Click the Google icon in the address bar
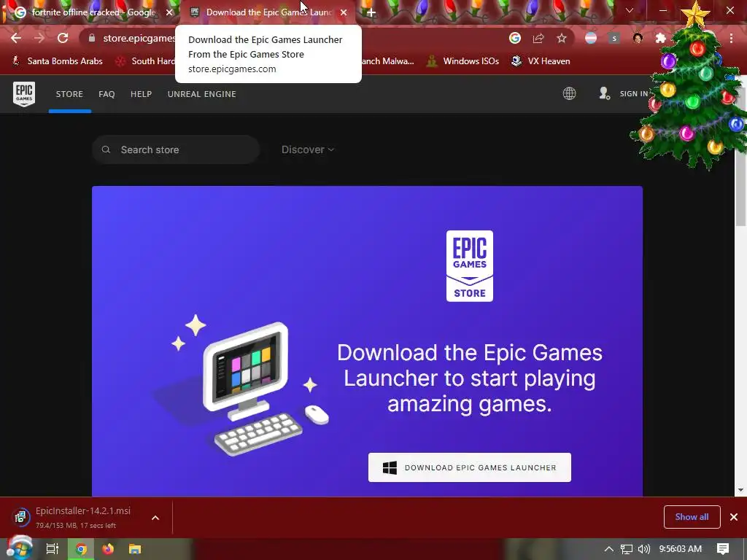The width and height of the screenshot is (747, 560). 514,38
